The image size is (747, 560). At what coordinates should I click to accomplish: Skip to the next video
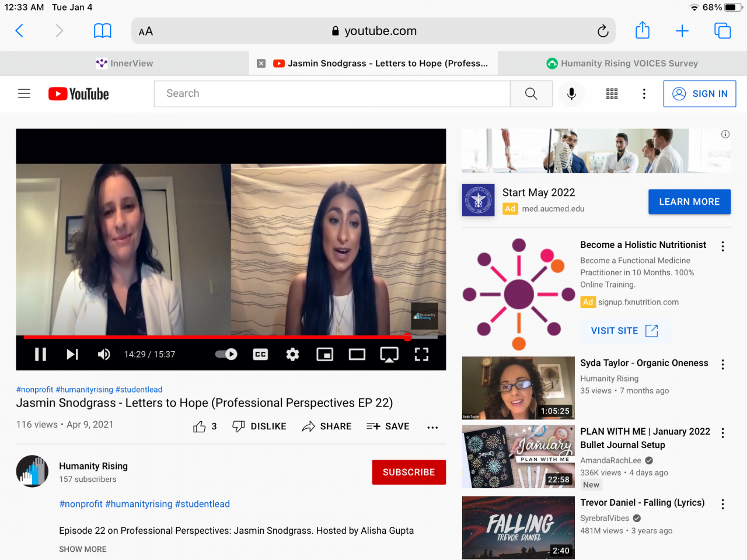pyautogui.click(x=72, y=354)
